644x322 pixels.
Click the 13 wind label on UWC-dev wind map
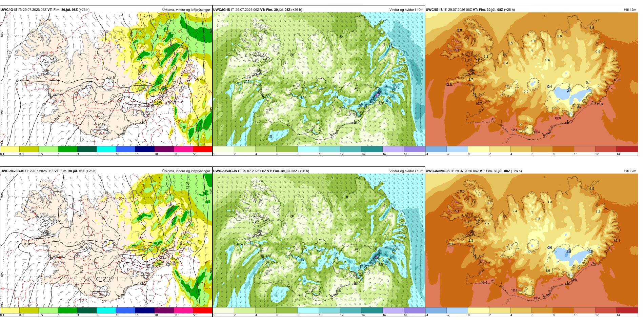click(x=302, y=260)
